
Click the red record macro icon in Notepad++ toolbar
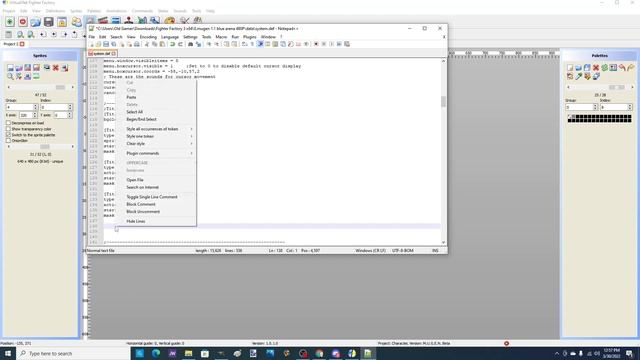click(x=316, y=44)
